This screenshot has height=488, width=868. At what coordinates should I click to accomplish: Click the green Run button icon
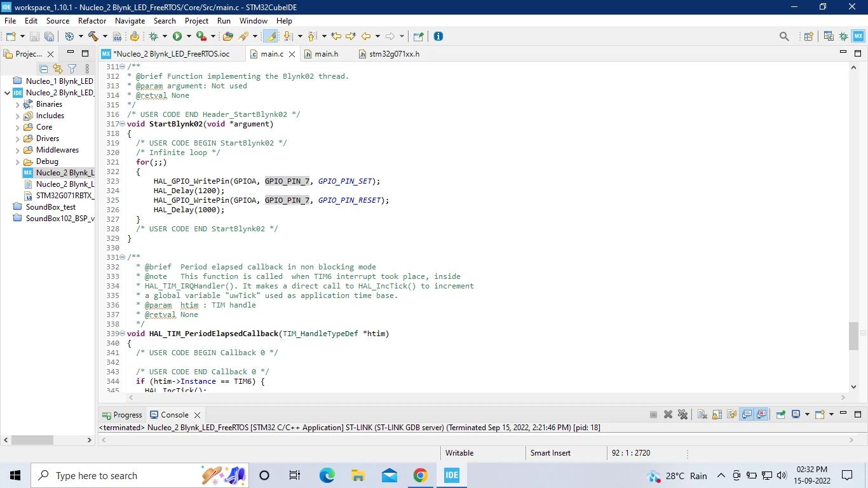[177, 36]
